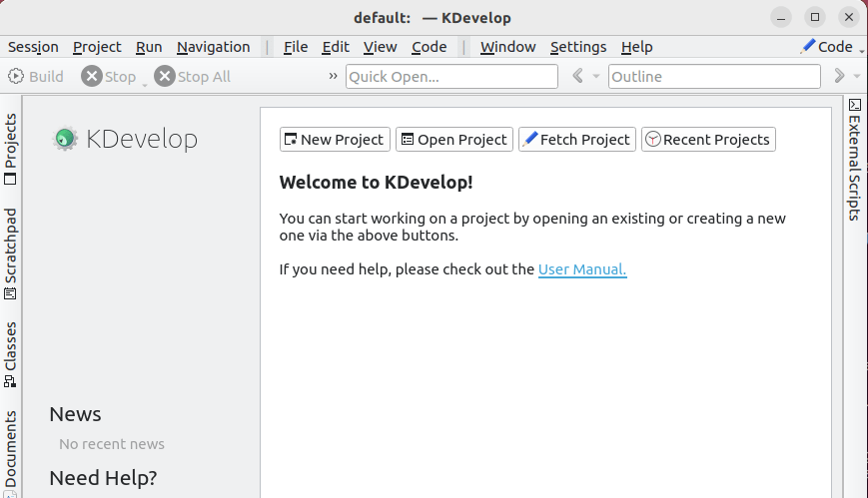The image size is (868, 498).
Task: Click the KDevelop gear logo
Action: point(65,139)
